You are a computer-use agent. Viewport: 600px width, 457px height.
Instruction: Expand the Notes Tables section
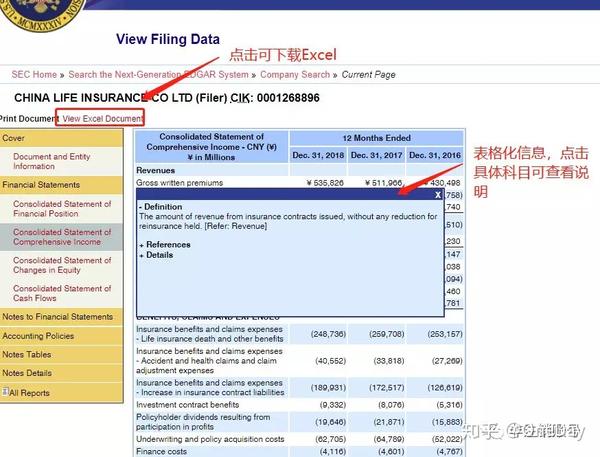click(x=61, y=354)
